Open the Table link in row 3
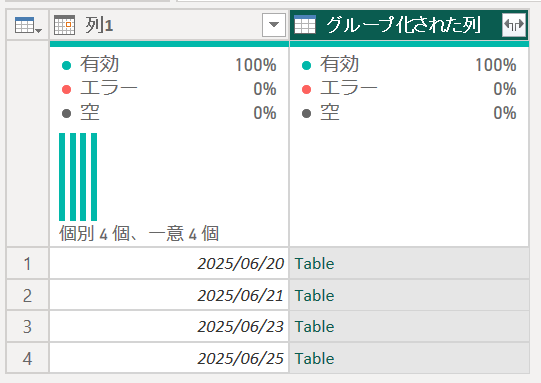The height and width of the screenshot is (383, 541). [314, 326]
